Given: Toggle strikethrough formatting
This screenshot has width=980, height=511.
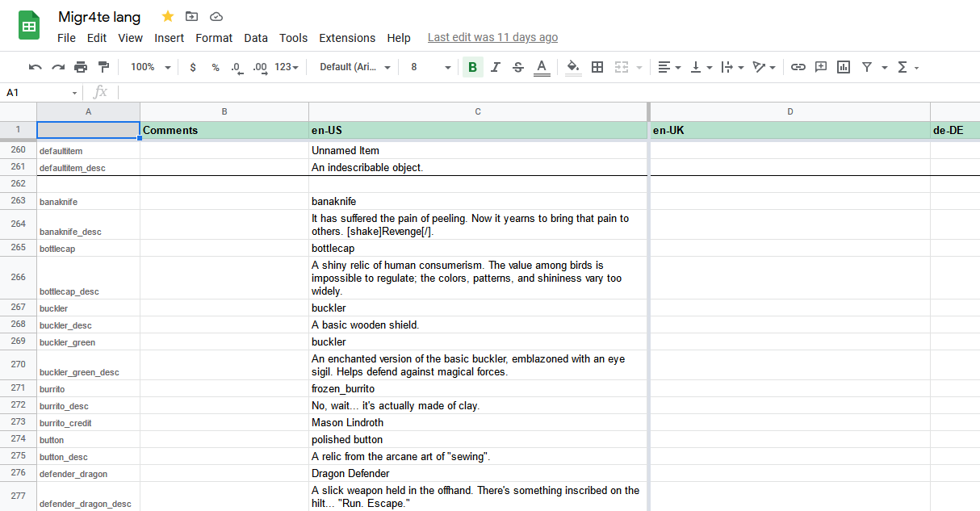Looking at the screenshot, I should click(518, 67).
